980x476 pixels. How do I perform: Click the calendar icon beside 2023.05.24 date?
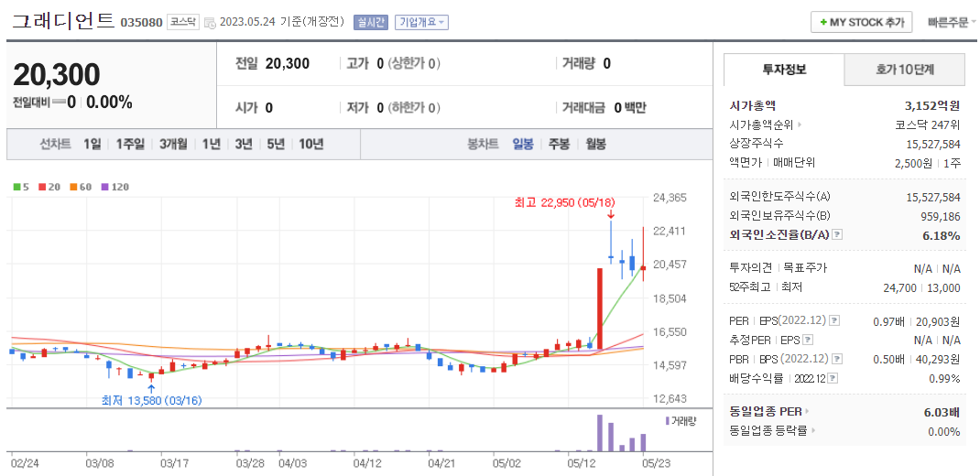tap(210, 23)
